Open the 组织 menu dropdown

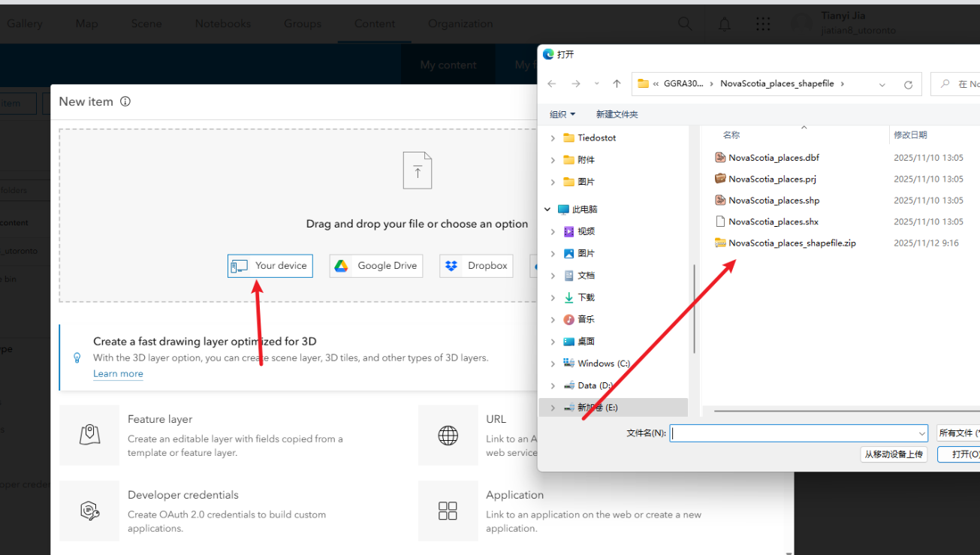(x=562, y=114)
